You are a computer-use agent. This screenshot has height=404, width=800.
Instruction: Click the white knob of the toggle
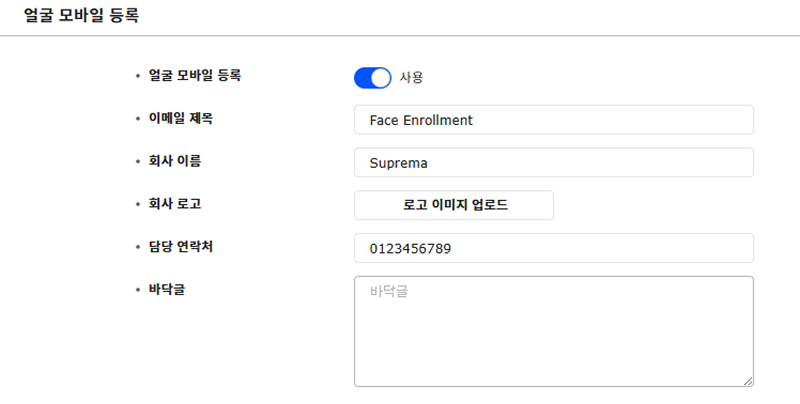(381, 78)
